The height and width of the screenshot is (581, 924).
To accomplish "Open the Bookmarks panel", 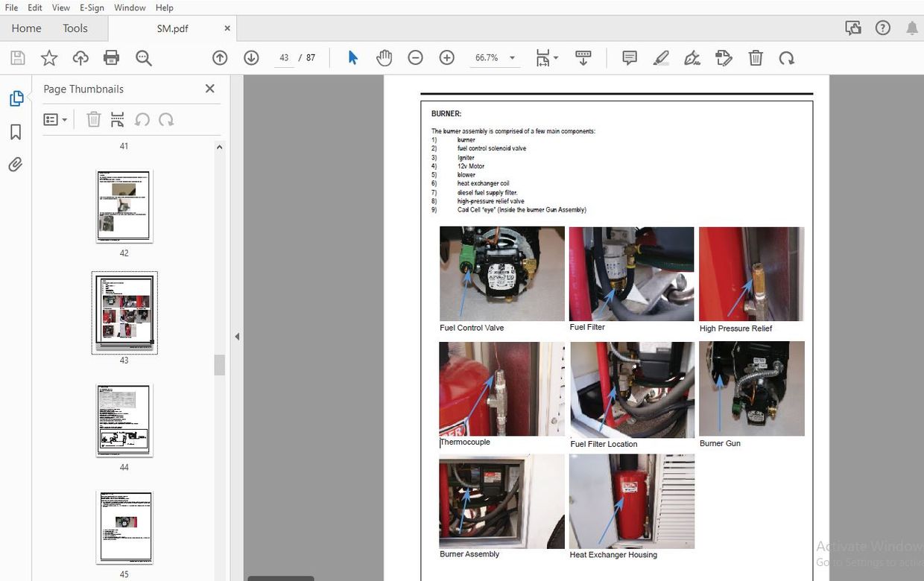I will click(x=17, y=132).
